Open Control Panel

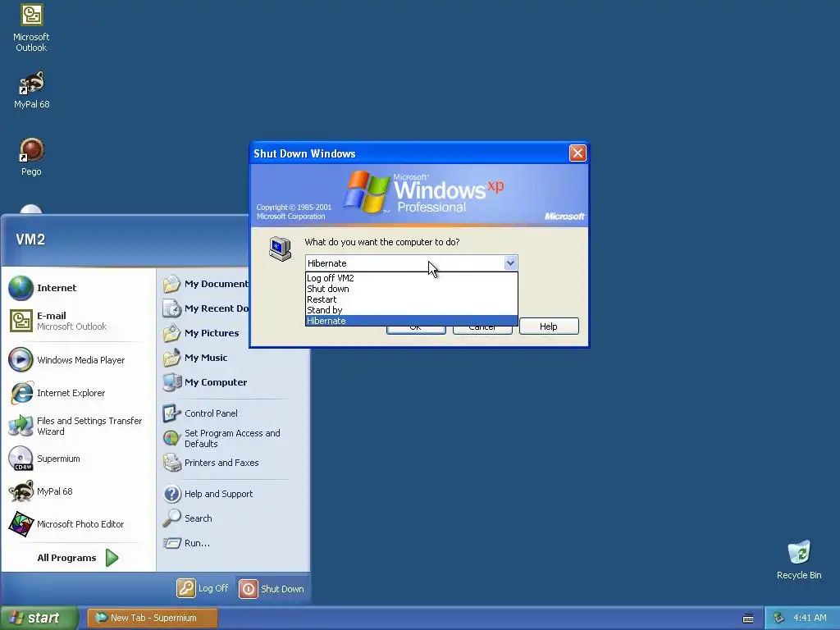(200, 413)
